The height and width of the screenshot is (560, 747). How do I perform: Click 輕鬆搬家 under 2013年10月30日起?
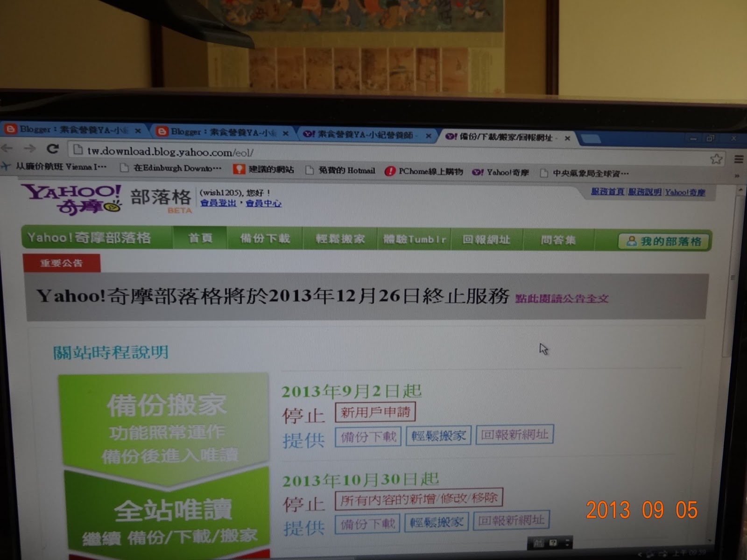[x=437, y=522]
